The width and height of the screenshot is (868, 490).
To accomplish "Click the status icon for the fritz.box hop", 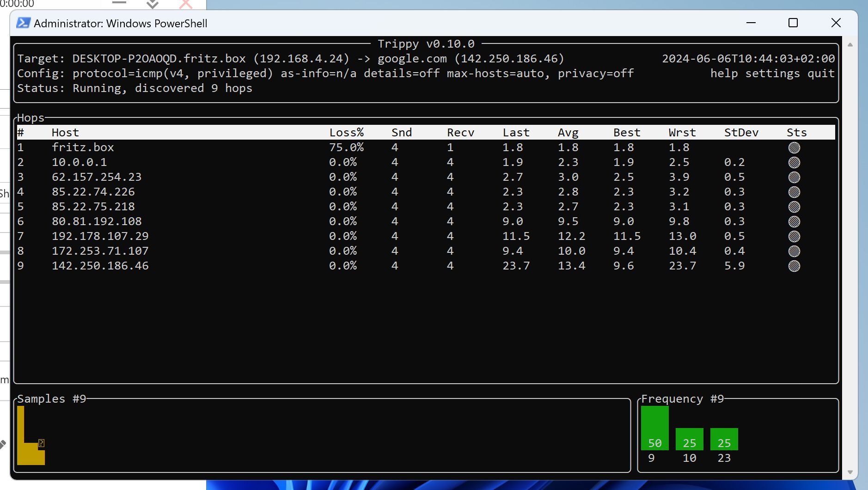I will click(794, 147).
